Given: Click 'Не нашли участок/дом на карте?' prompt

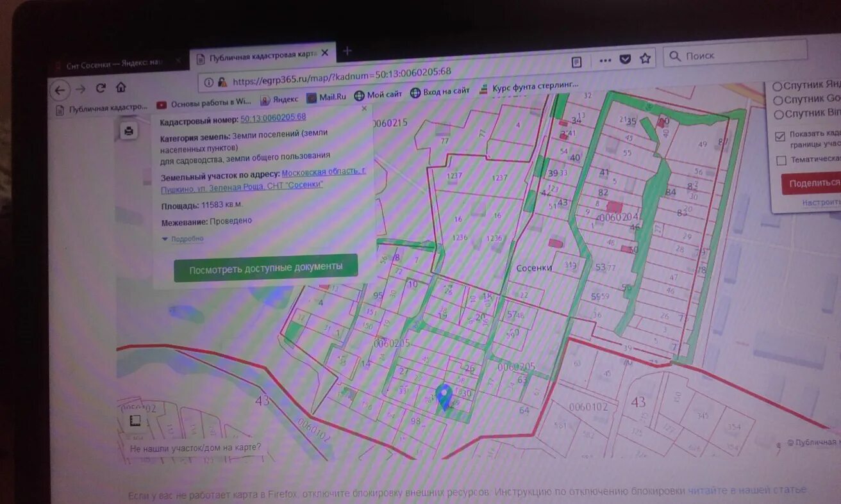Looking at the screenshot, I should (x=195, y=447).
